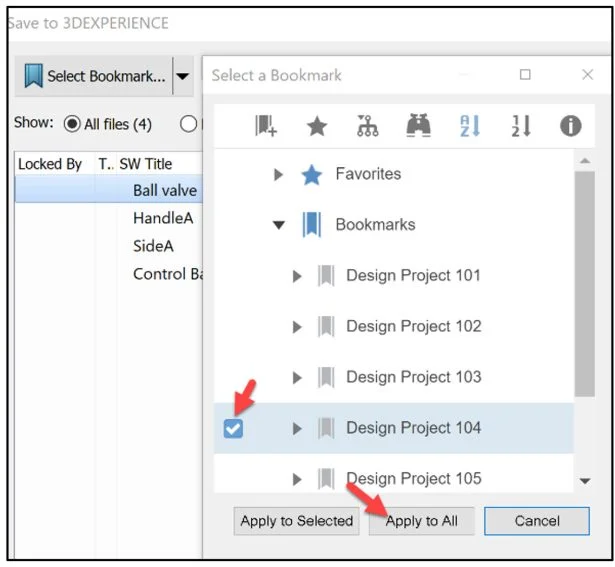Sort bookmarks by number order icon
The height and width of the screenshot is (567, 615).
pos(520,125)
